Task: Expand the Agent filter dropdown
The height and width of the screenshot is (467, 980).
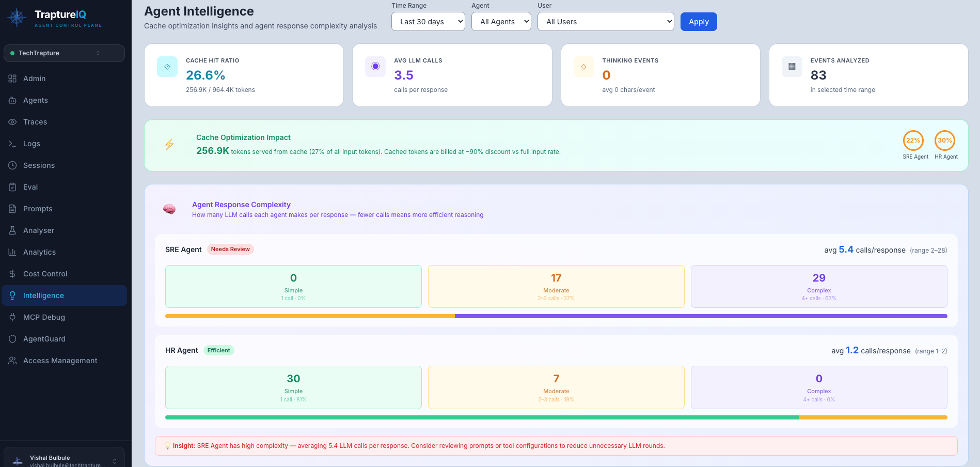Action: pyautogui.click(x=500, y=22)
